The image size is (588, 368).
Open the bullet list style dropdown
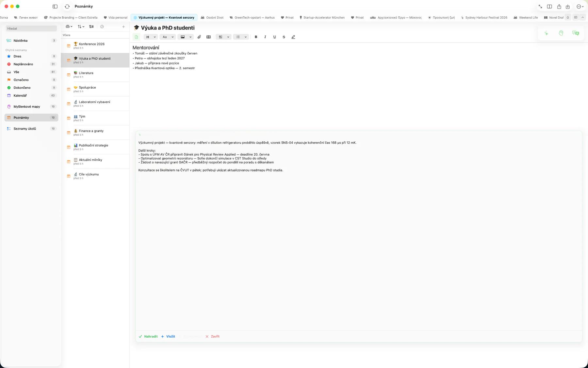(241, 37)
